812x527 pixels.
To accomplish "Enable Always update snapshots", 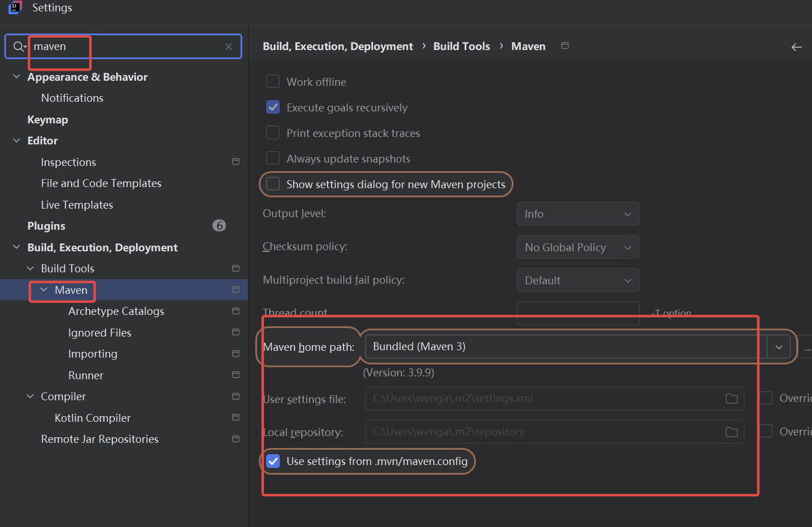I will pyautogui.click(x=273, y=159).
